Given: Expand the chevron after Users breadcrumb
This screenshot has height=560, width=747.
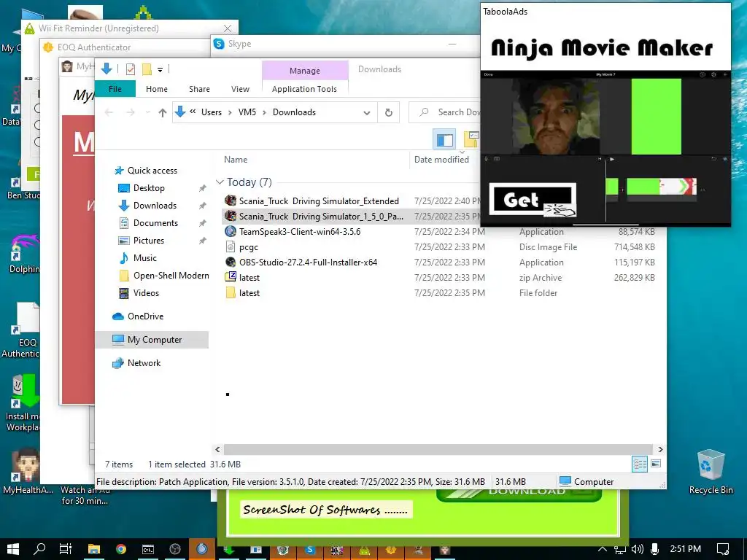Looking at the screenshot, I should 230,112.
